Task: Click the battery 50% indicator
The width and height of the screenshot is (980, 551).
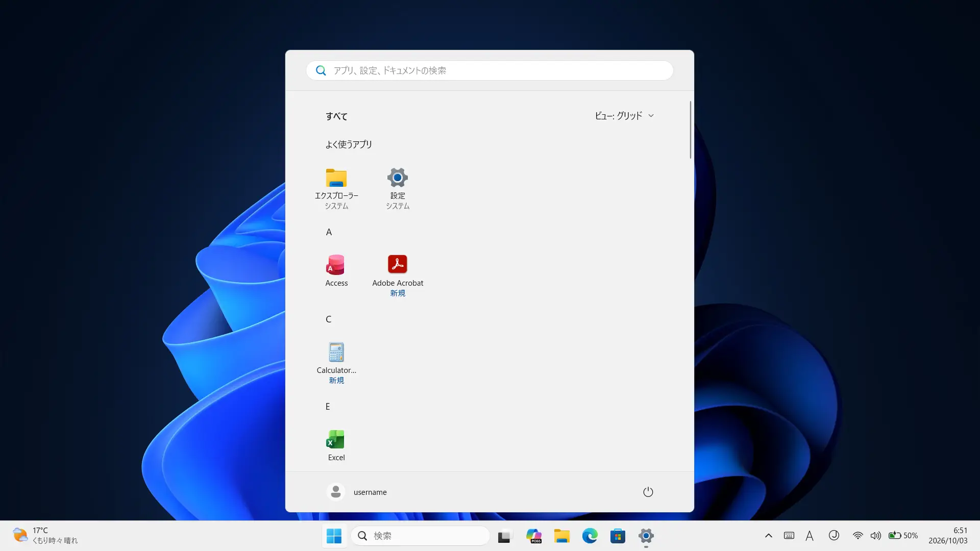Action: 902,536
